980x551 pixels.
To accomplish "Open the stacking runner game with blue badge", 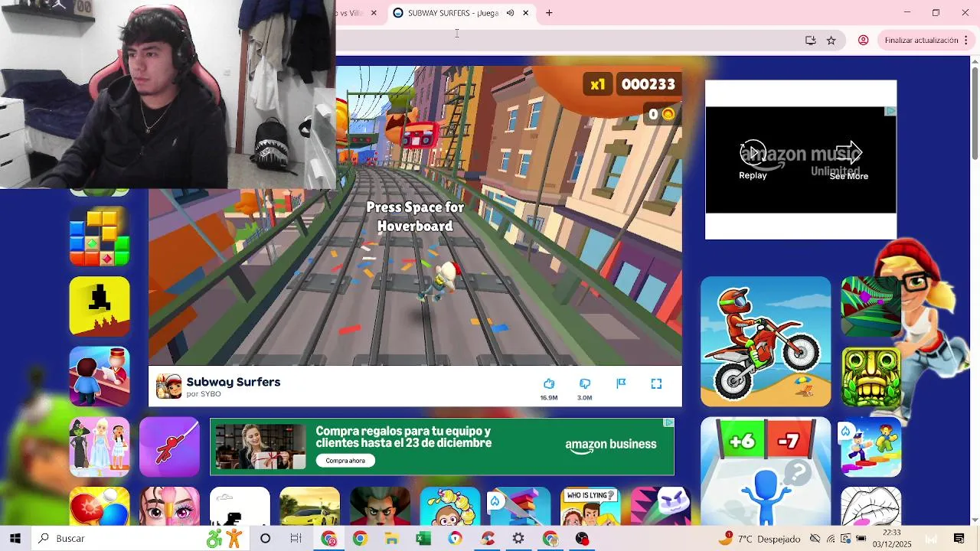I will (x=871, y=448).
